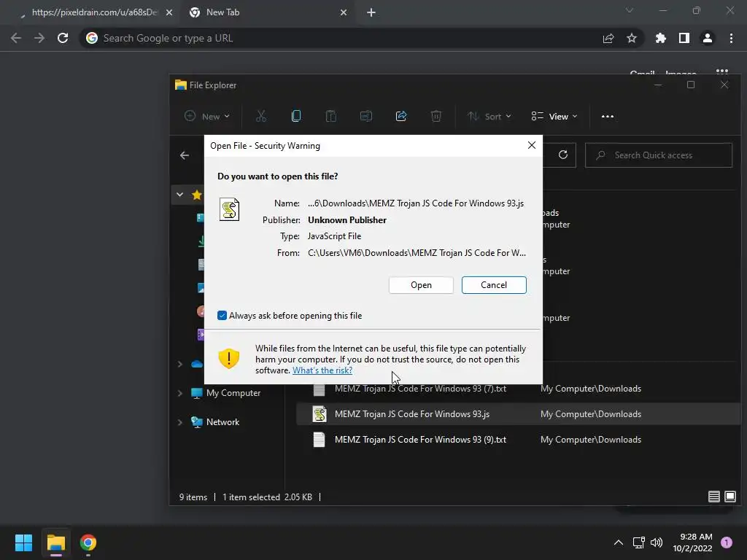Image resolution: width=747 pixels, height=560 pixels.
Task: Switch to large thumbnails view icon
Action: pos(729,497)
